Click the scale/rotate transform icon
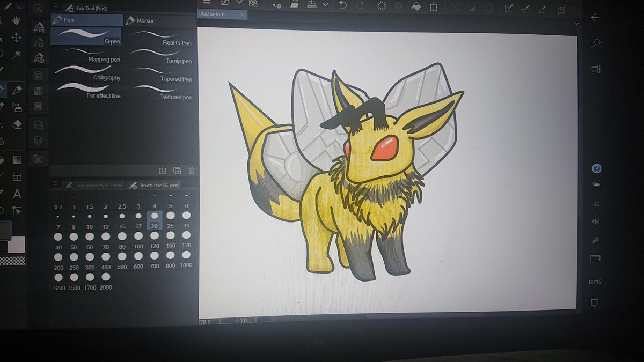The height and width of the screenshot is (362, 644). 434,6
